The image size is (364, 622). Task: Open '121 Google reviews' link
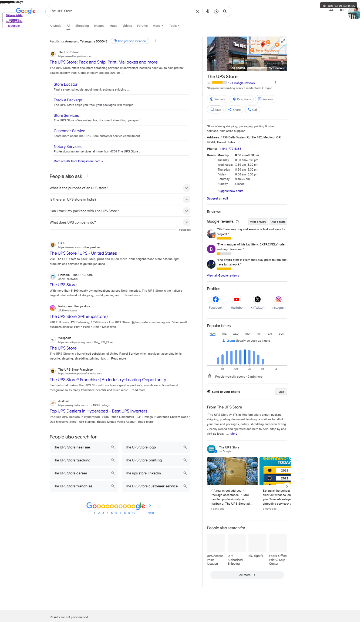click(x=241, y=83)
